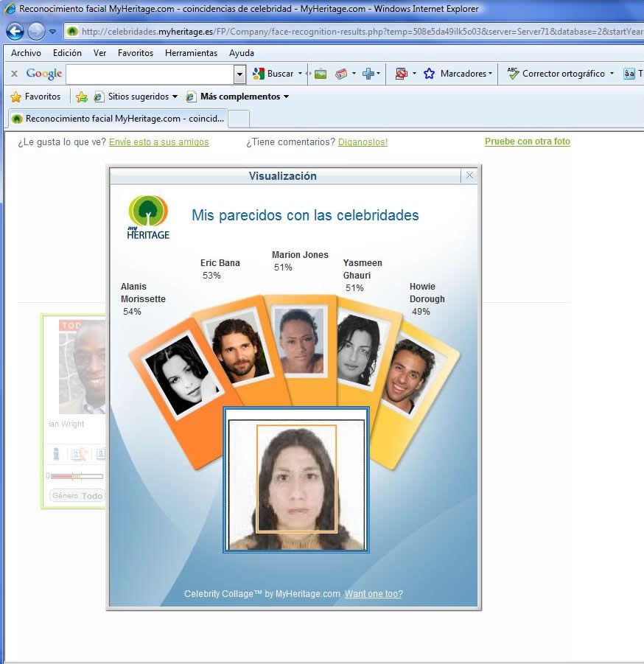The height and width of the screenshot is (664, 644).
Task: Click the Favoritos star button in favorites bar
Action: 35,97
